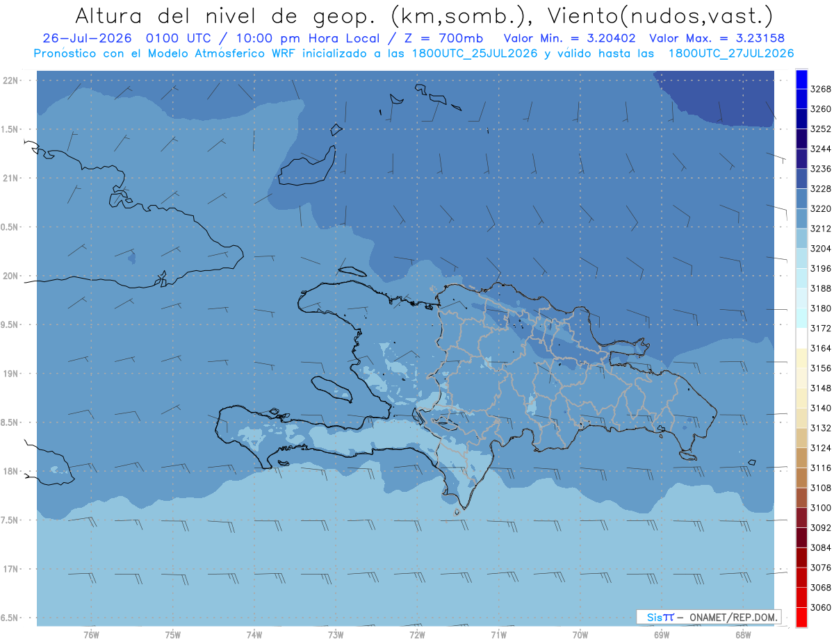The height and width of the screenshot is (644, 834).
Task: Click the longitude label '72W'
Action: pos(417,634)
